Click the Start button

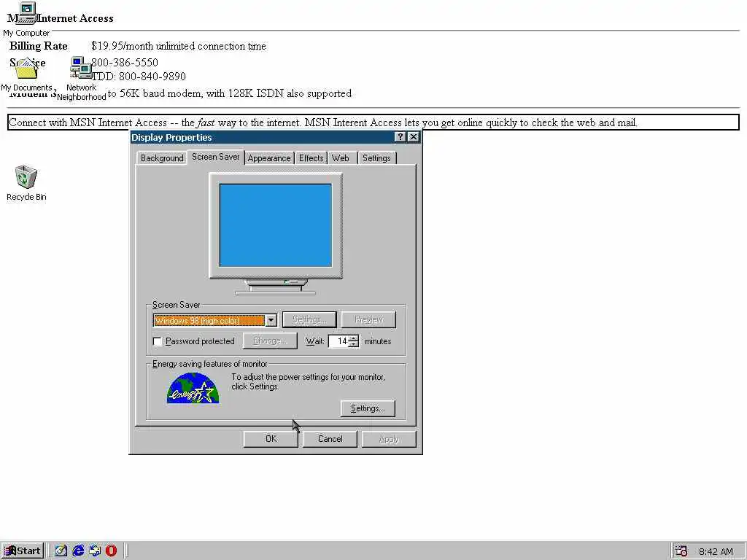click(x=23, y=551)
